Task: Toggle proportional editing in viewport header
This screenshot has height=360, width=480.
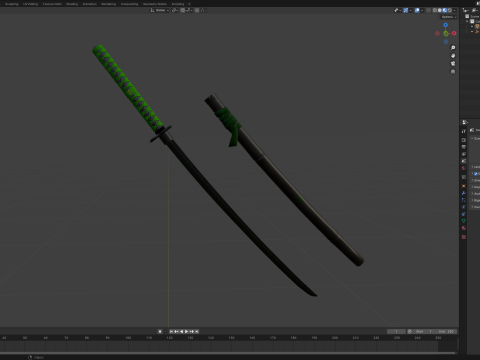Action: 197,10
